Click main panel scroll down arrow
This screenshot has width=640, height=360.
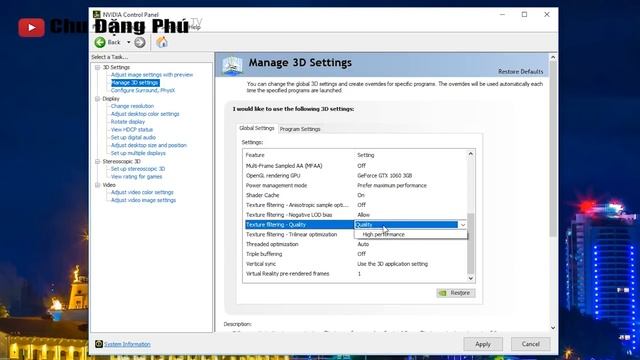553,327
